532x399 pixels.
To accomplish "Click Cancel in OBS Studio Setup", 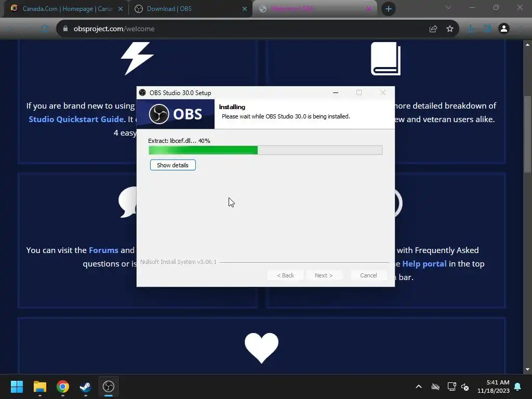I will (368, 275).
